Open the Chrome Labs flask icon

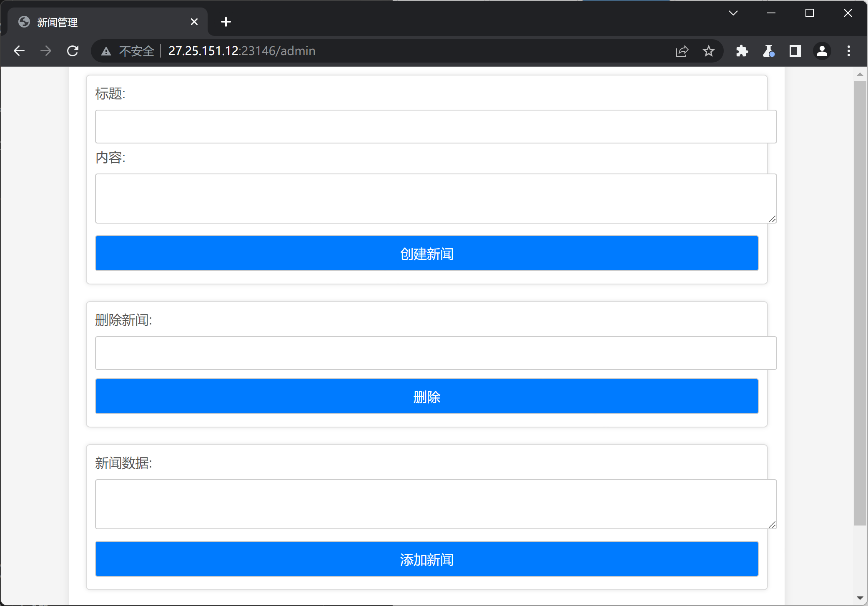(768, 51)
